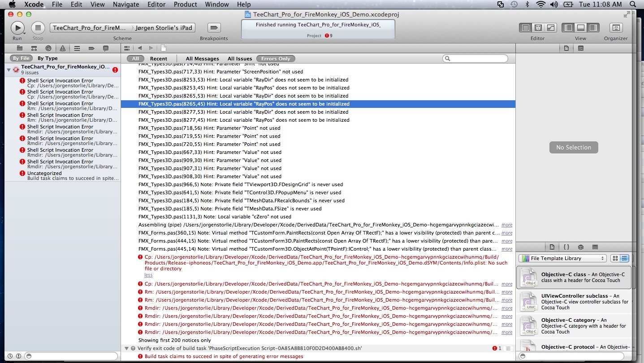Go forward using the jump bar right arrow
The height and width of the screenshot is (363, 644).
(151, 48)
